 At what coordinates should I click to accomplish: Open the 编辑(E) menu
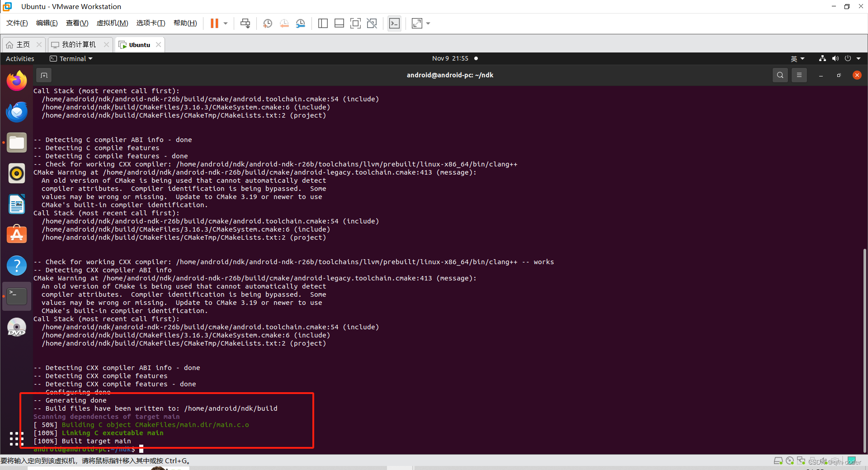point(47,23)
